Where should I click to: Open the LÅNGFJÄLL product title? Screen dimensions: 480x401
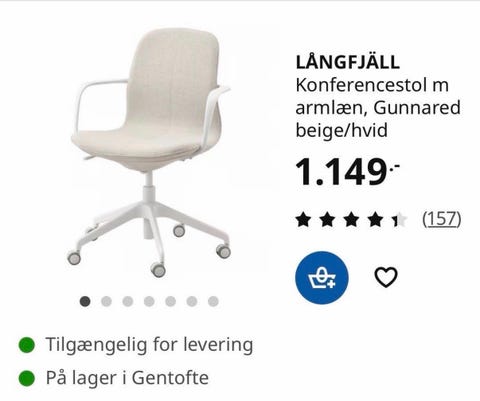(x=347, y=62)
